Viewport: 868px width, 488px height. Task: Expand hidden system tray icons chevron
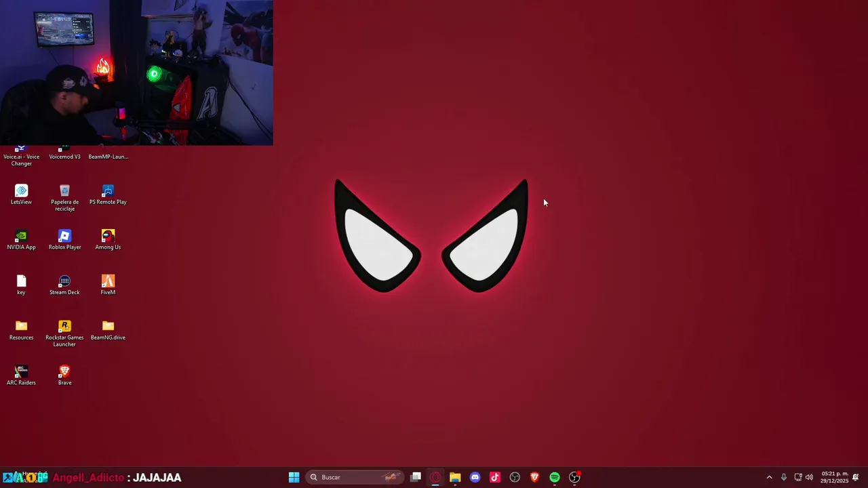click(769, 477)
